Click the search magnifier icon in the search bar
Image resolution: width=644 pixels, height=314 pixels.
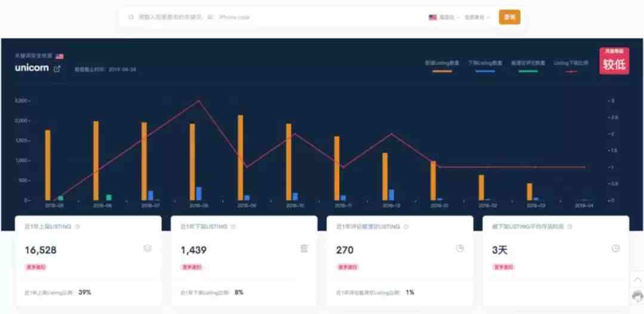coord(131,17)
